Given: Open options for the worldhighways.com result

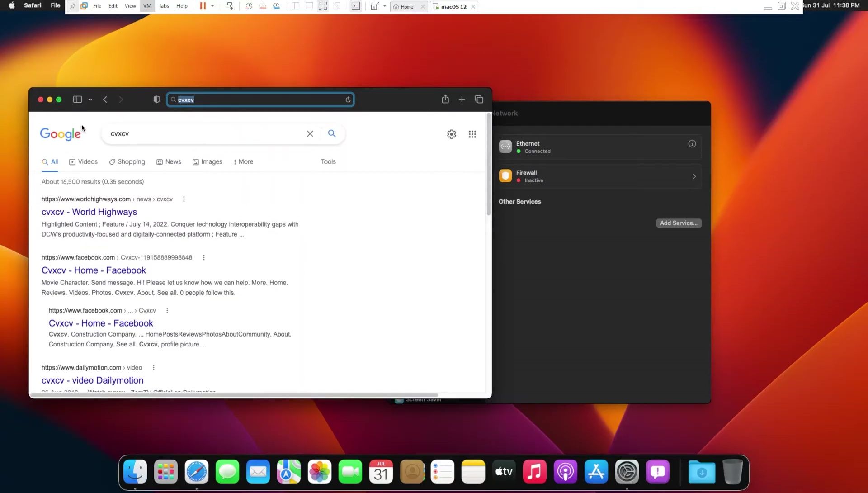Looking at the screenshot, I should (x=184, y=199).
